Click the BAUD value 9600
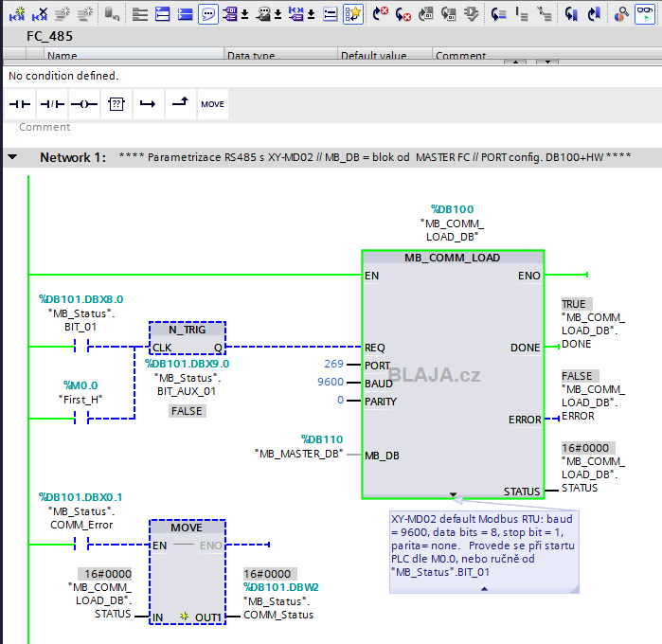The width and height of the screenshot is (662, 644). (331, 382)
